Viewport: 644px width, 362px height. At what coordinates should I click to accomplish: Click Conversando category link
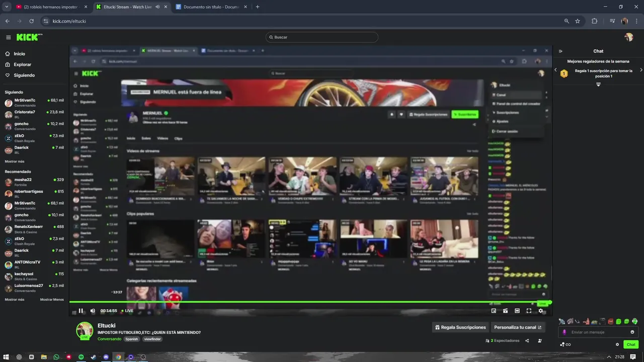[x=109, y=339]
